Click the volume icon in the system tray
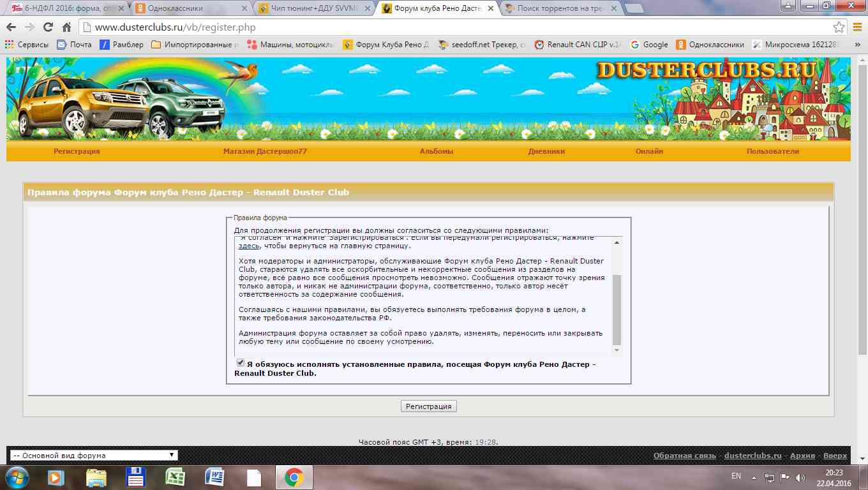The height and width of the screenshot is (490, 868). (x=800, y=477)
